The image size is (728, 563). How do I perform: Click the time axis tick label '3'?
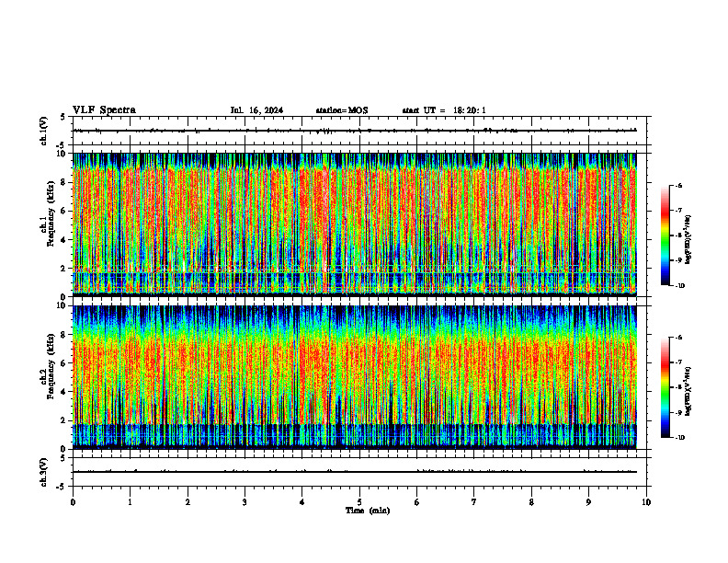pyautogui.click(x=245, y=502)
